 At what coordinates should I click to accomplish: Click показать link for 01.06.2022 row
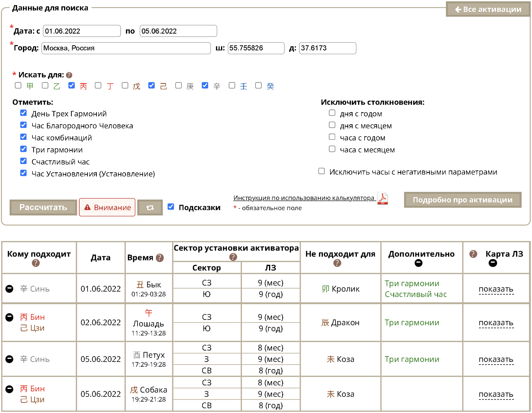[496, 289]
